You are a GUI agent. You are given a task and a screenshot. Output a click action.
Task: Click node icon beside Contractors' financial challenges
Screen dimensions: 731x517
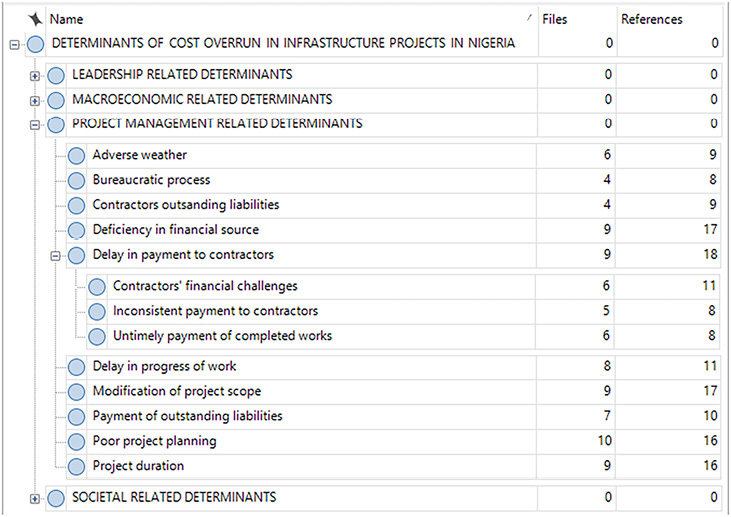[x=97, y=287]
